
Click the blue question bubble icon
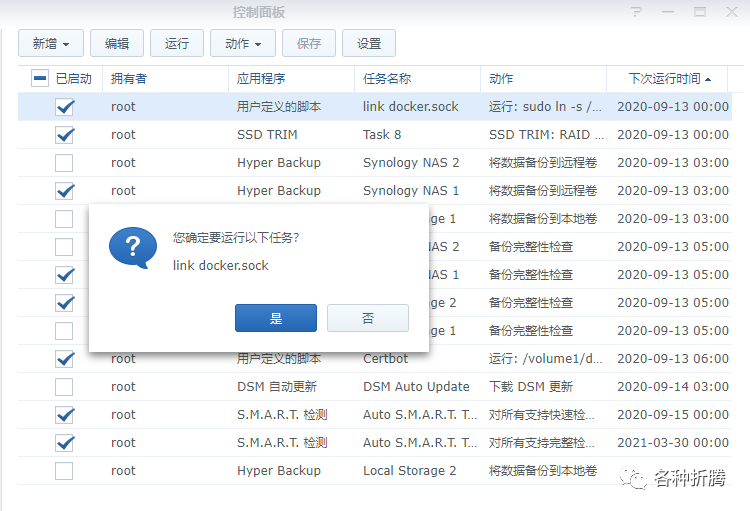[132, 248]
